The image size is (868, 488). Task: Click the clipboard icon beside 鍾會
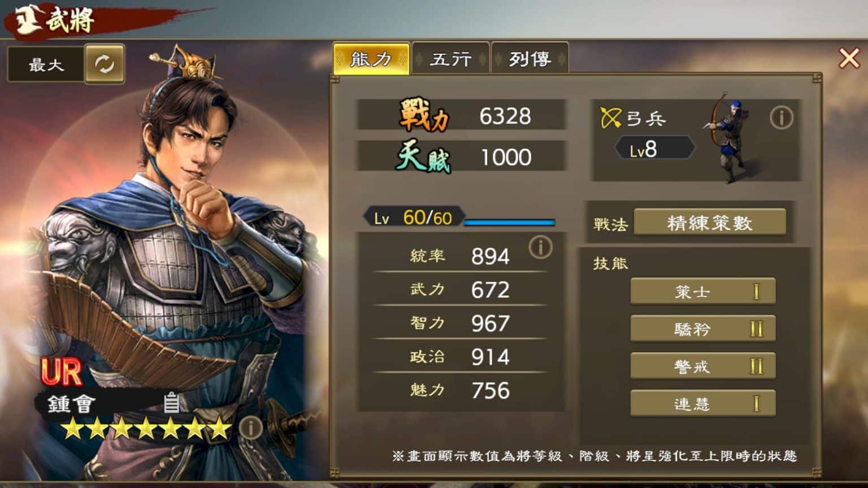(x=172, y=402)
